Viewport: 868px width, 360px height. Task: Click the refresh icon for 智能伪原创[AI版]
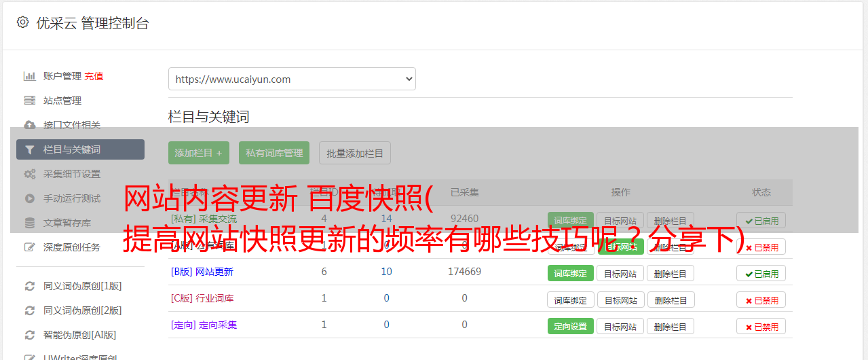[30, 335]
